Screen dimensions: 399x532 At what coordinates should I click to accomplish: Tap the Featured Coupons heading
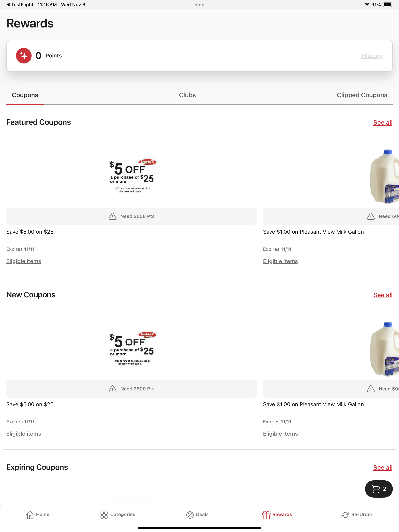click(39, 122)
